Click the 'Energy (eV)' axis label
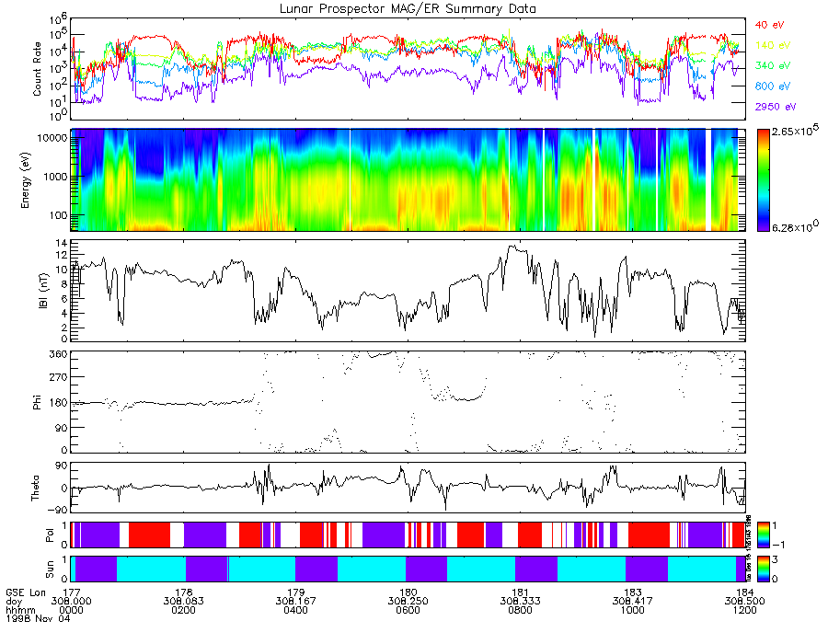 point(25,180)
